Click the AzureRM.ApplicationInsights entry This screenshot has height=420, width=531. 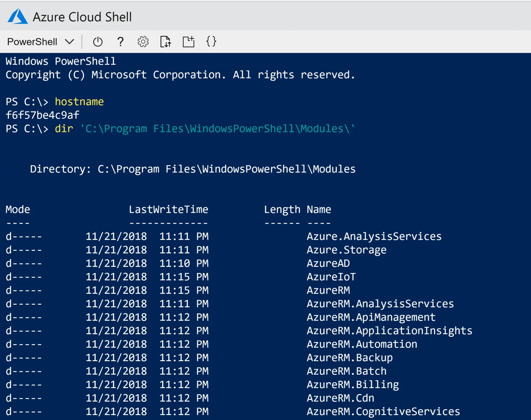click(389, 331)
